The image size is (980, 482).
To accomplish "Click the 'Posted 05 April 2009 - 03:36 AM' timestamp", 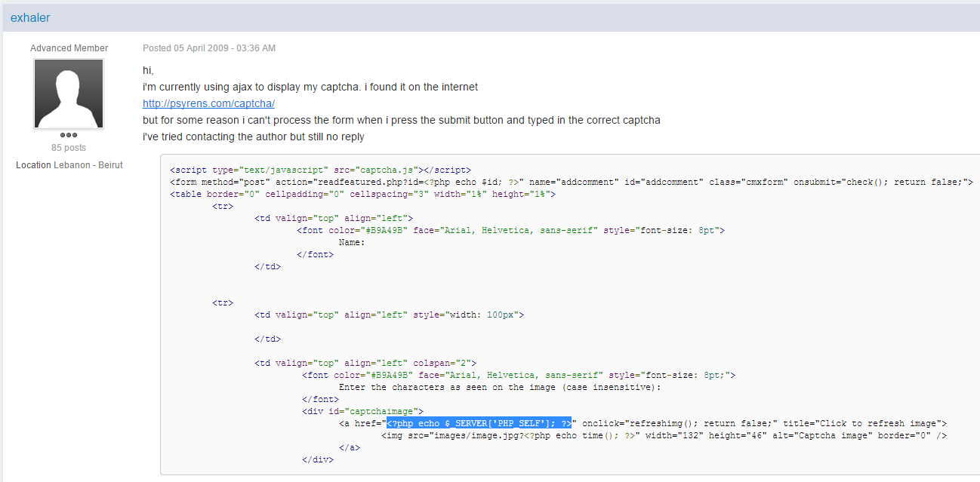I will [209, 48].
